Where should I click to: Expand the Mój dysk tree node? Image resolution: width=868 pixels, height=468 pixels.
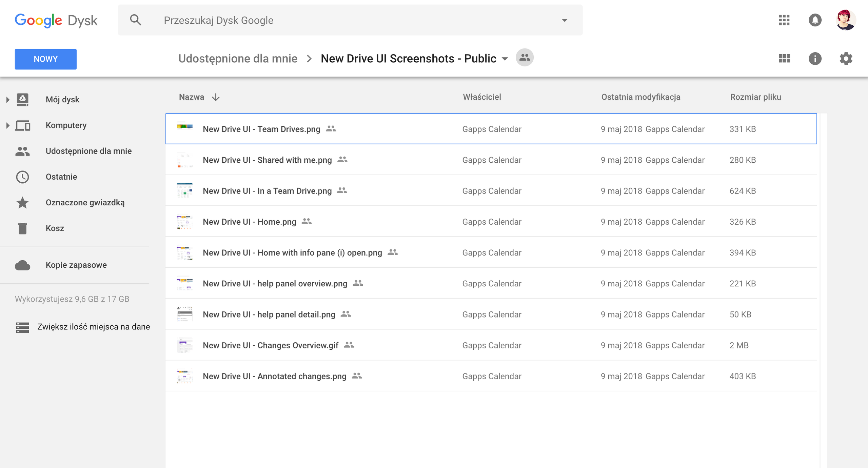coord(7,100)
